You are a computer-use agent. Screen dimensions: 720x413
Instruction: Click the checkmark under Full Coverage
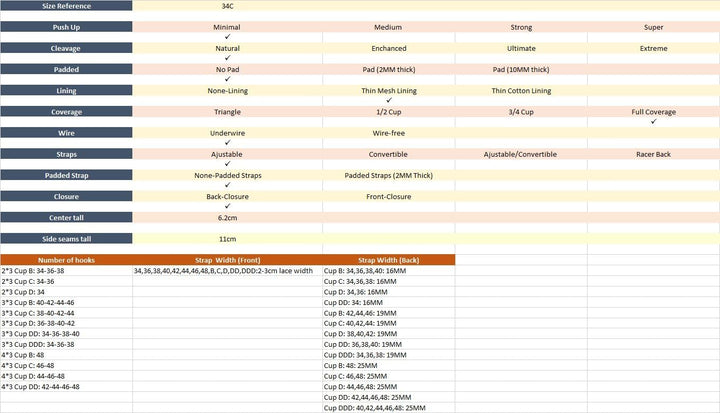click(x=653, y=121)
